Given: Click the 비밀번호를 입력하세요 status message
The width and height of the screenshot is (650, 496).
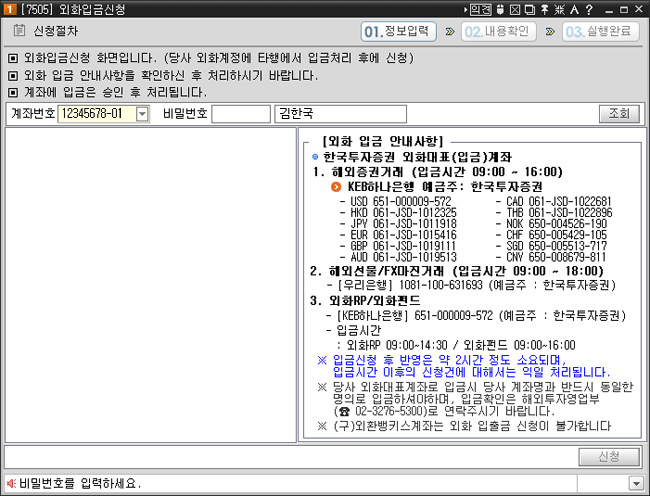Looking at the screenshot, I should tap(80, 483).
